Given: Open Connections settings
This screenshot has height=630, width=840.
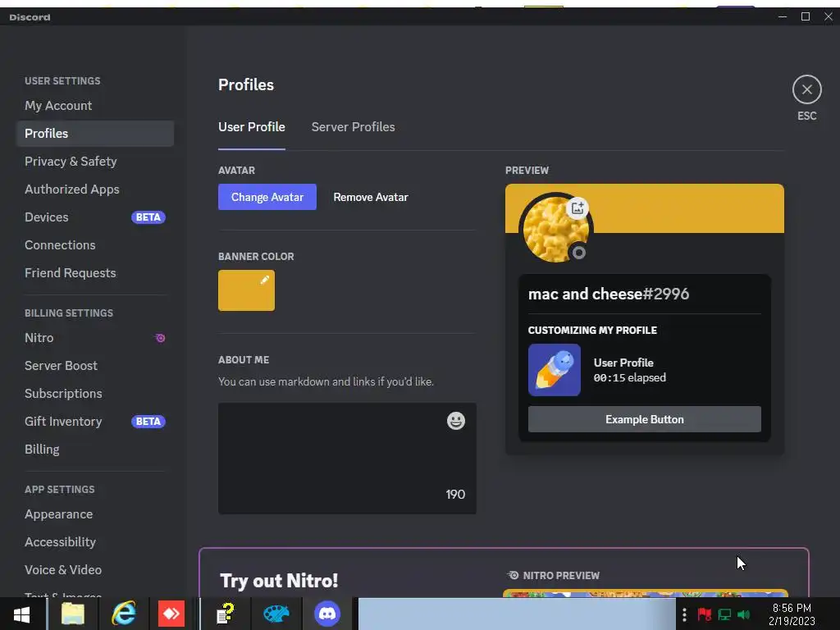Looking at the screenshot, I should (95, 244).
